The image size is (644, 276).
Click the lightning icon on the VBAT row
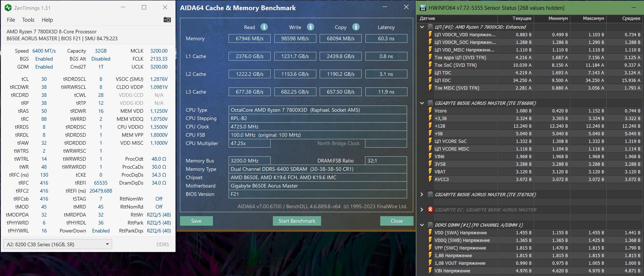pos(430,172)
